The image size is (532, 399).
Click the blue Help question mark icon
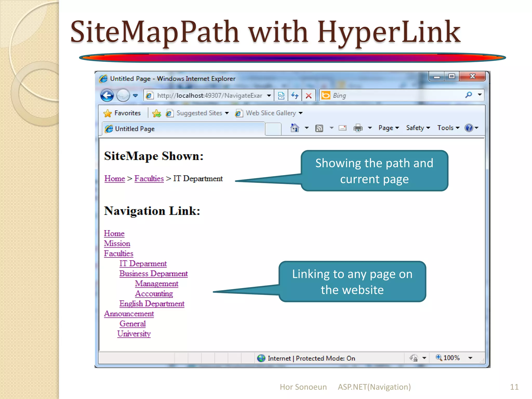469,128
